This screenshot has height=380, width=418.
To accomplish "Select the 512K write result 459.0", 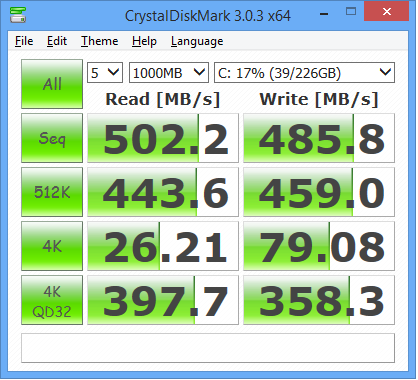I will coord(319,192).
